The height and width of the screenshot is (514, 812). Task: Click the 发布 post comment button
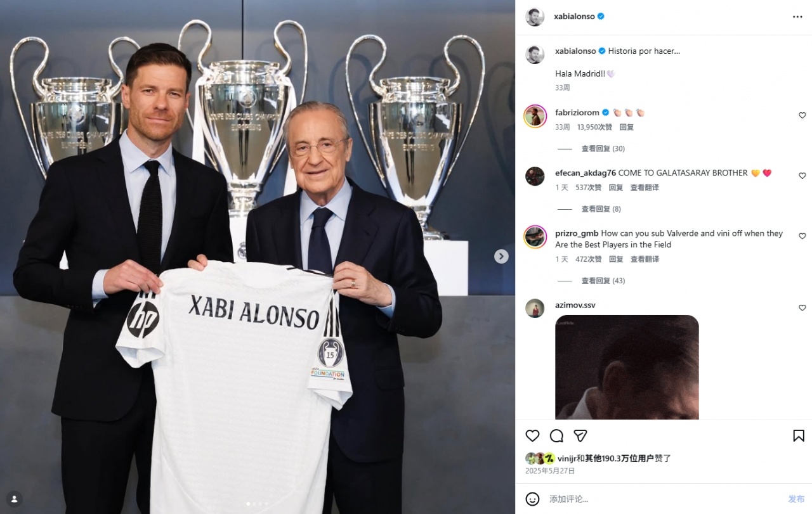(796, 499)
